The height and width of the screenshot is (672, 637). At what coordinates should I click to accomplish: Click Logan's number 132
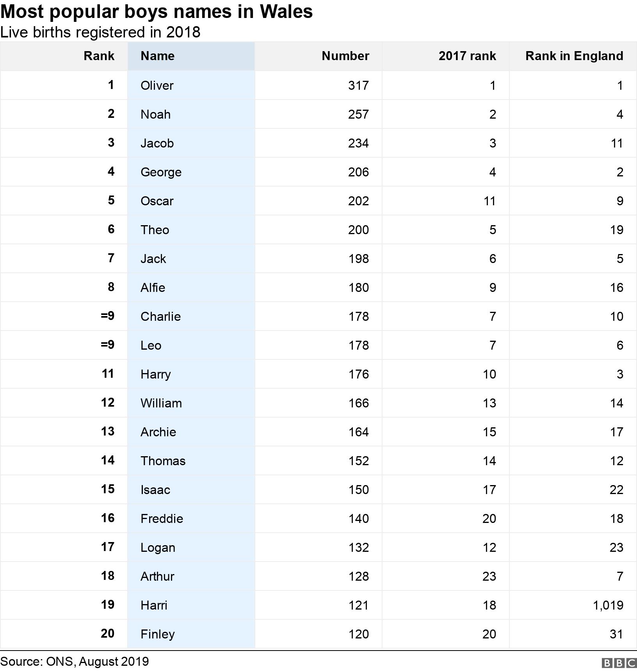point(358,547)
